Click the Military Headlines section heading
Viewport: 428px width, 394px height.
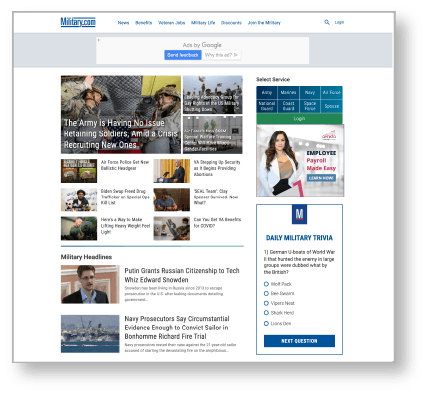86,257
